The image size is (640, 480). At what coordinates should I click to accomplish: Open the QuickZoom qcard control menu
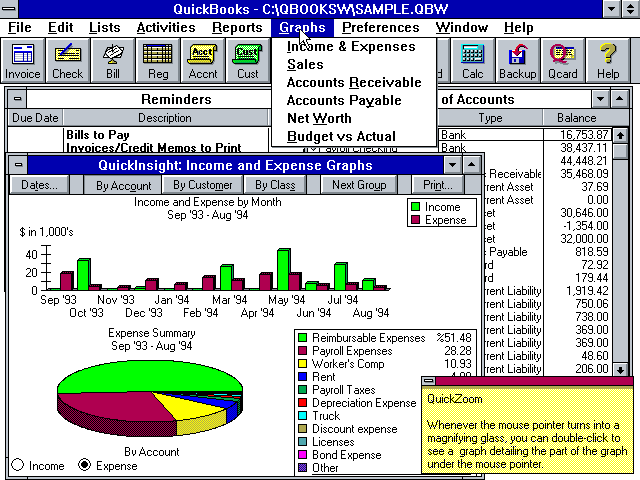coord(429,381)
